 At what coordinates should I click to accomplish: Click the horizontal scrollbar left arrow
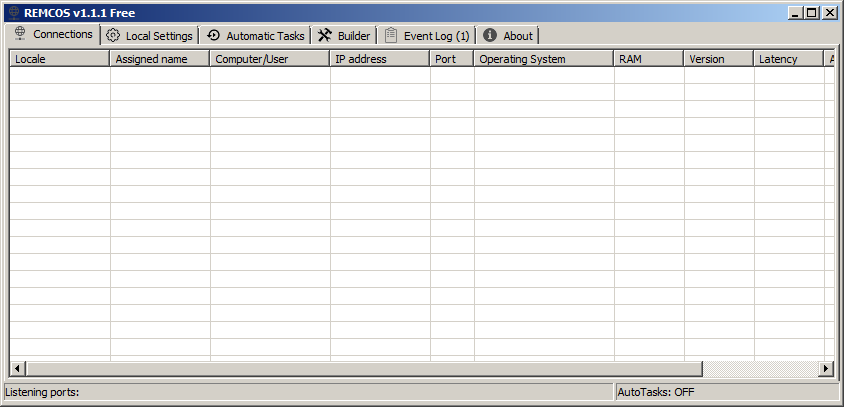[x=17, y=369]
